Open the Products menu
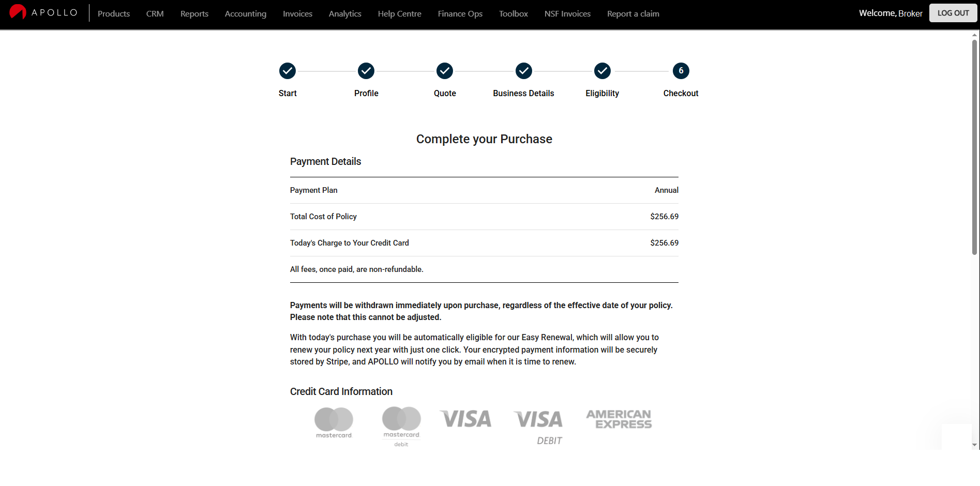This screenshot has height=486, width=980. (114, 14)
